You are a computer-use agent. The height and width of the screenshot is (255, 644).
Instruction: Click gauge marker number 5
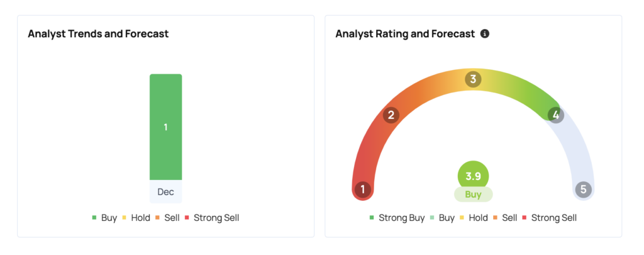(x=583, y=190)
